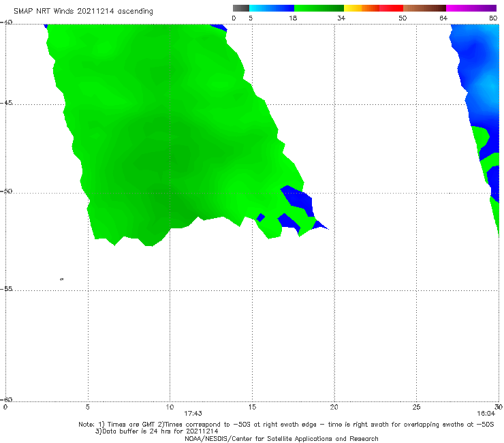Click the swath time '17:43'

(x=193, y=414)
